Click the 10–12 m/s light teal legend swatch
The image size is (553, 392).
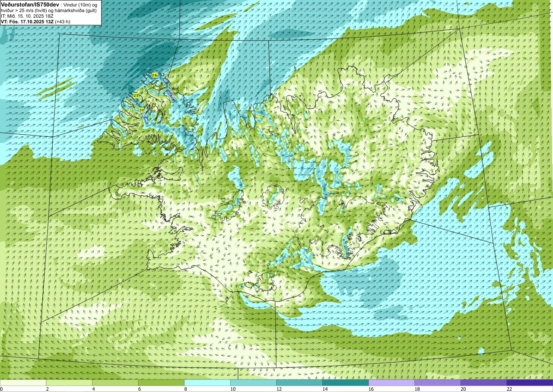(254, 383)
